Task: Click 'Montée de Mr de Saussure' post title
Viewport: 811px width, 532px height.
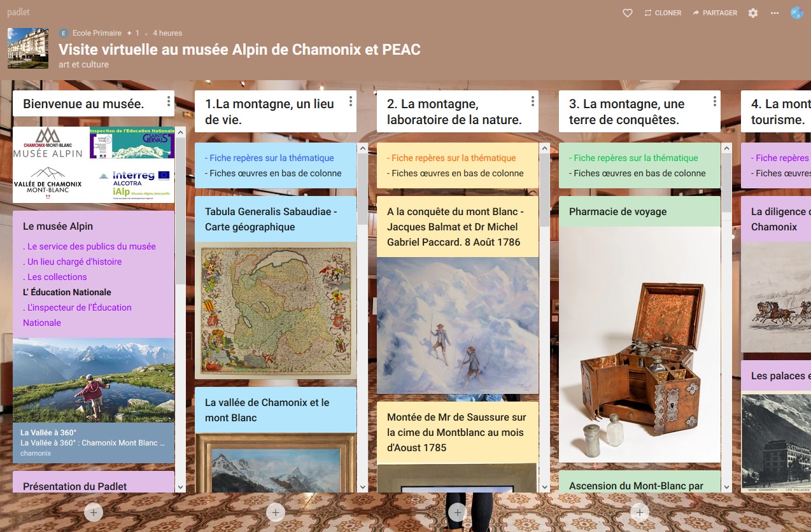Action: pyautogui.click(x=456, y=432)
